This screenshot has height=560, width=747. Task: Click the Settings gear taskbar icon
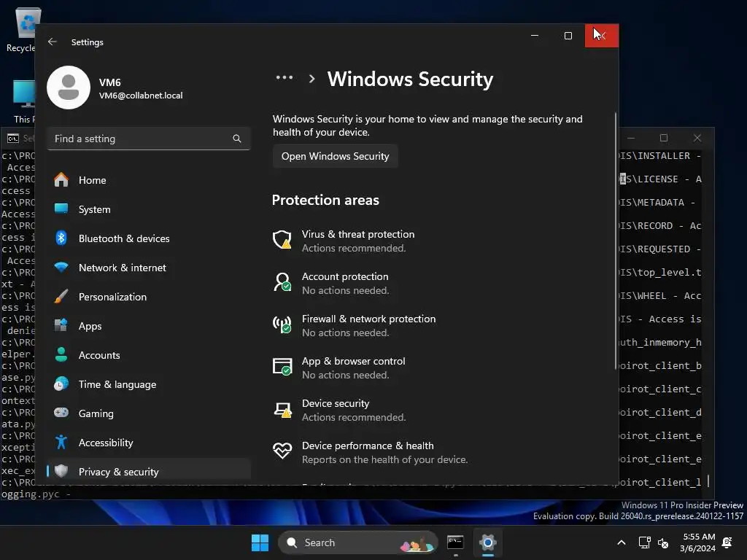coord(488,542)
